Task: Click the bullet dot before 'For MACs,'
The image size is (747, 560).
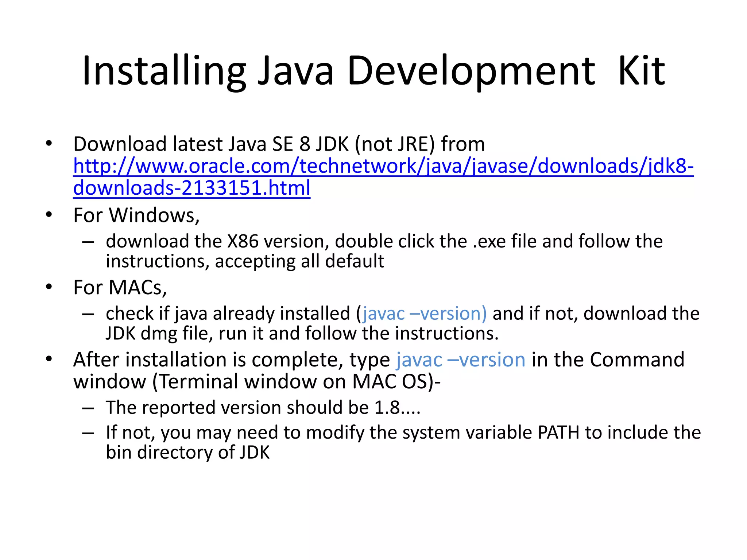Action: pos(49,287)
